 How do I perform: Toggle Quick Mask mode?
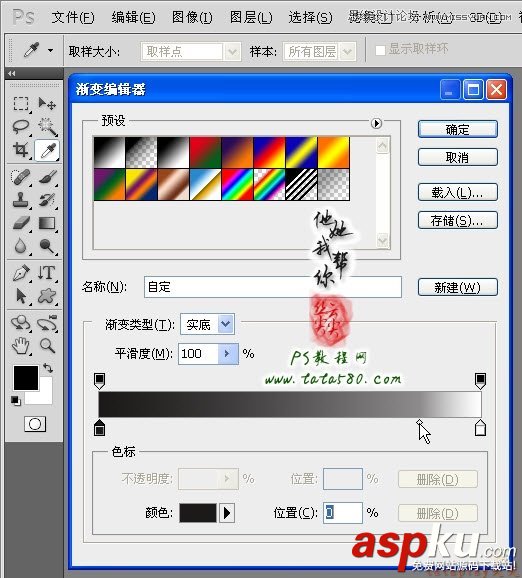tap(35, 424)
